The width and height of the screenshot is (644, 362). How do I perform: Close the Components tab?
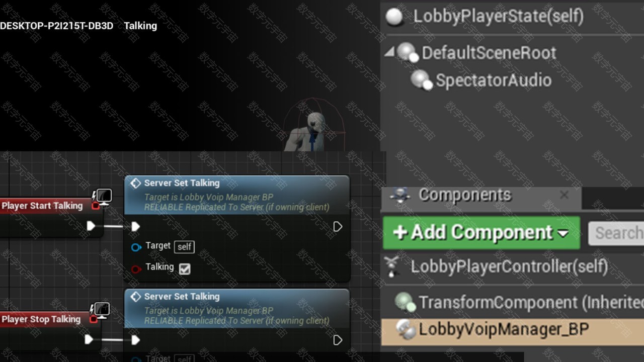(565, 195)
